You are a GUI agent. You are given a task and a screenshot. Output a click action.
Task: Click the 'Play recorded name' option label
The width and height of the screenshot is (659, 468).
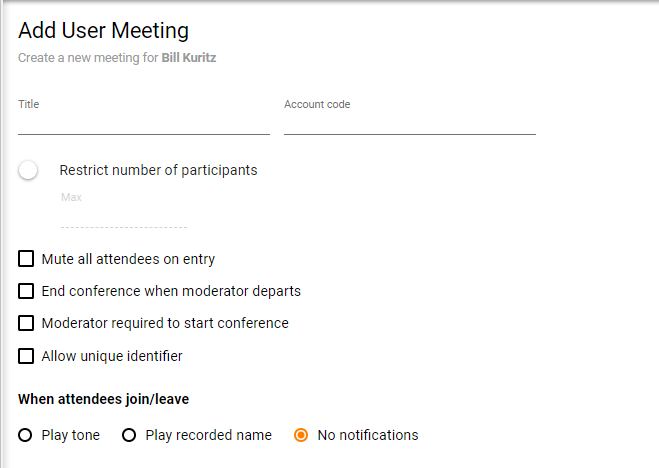[x=208, y=436]
